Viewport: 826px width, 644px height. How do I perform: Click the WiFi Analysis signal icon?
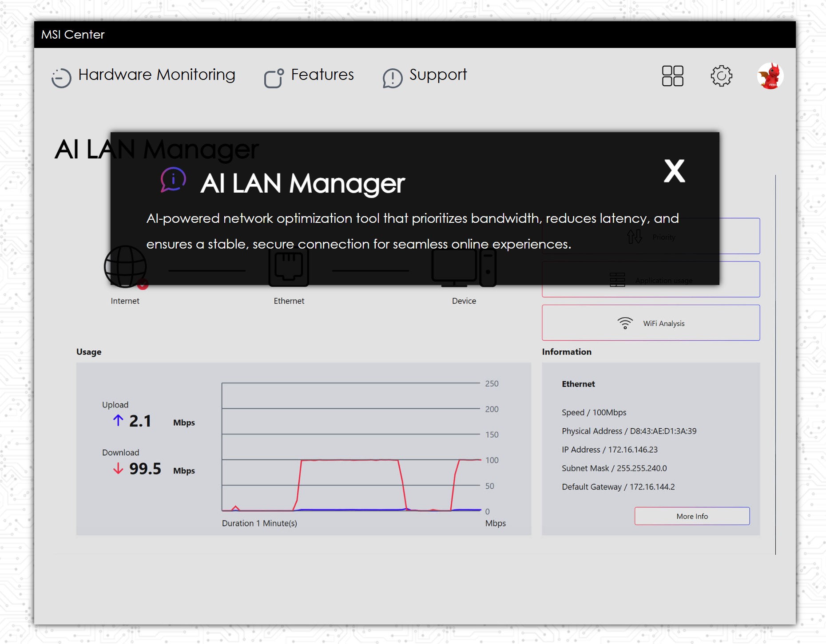tap(625, 323)
